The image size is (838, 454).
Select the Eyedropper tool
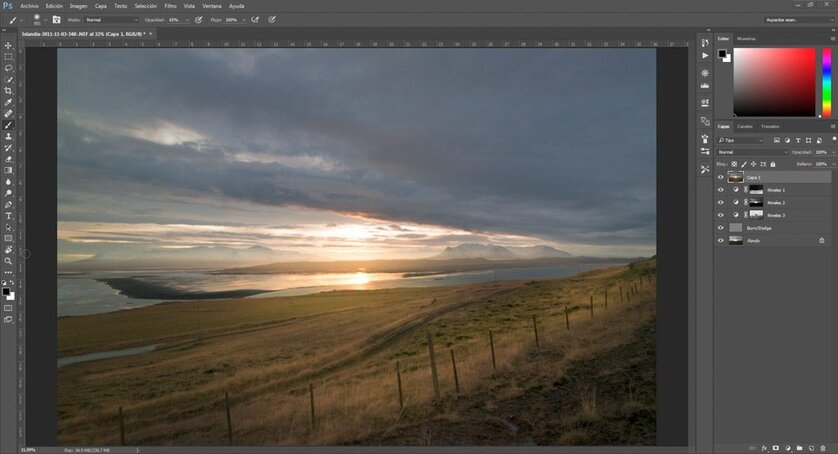coord(8,102)
